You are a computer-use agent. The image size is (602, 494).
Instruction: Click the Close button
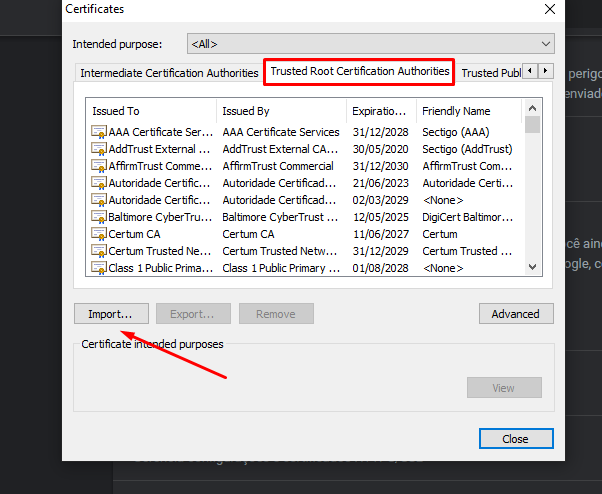pyautogui.click(x=516, y=439)
